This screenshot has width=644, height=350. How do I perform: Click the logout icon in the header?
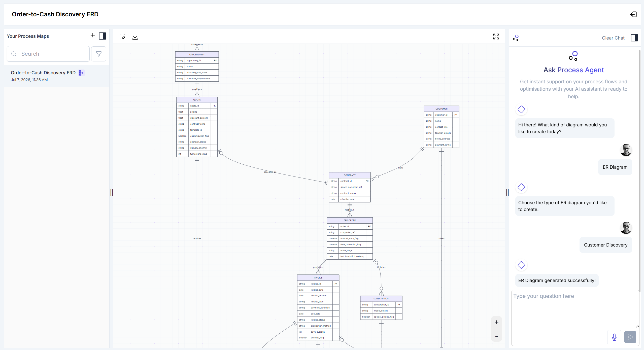[x=633, y=15]
